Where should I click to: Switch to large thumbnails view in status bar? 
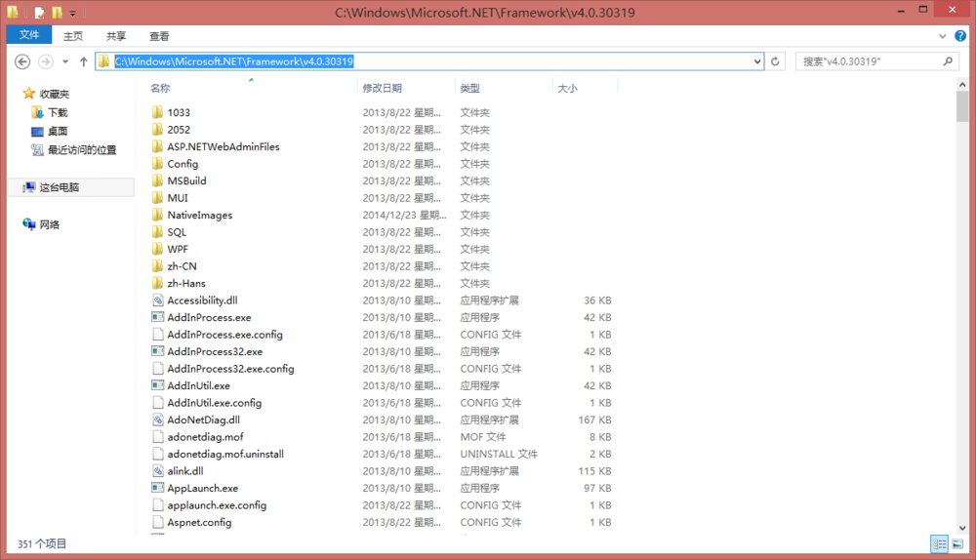pyautogui.click(x=957, y=543)
